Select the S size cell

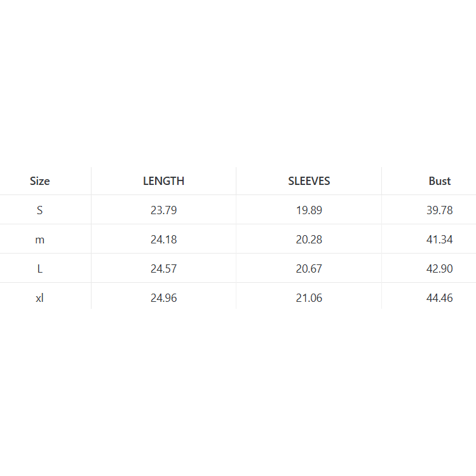point(39,210)
